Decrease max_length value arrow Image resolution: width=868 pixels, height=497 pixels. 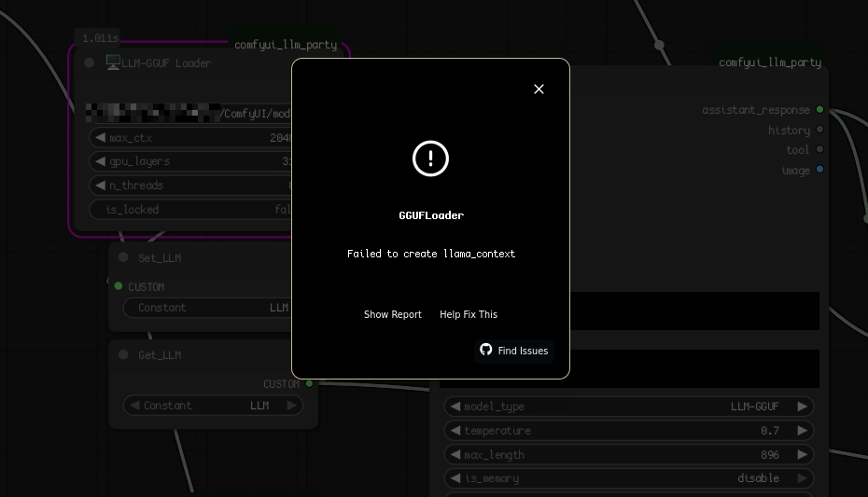click(x=455, y=454)
